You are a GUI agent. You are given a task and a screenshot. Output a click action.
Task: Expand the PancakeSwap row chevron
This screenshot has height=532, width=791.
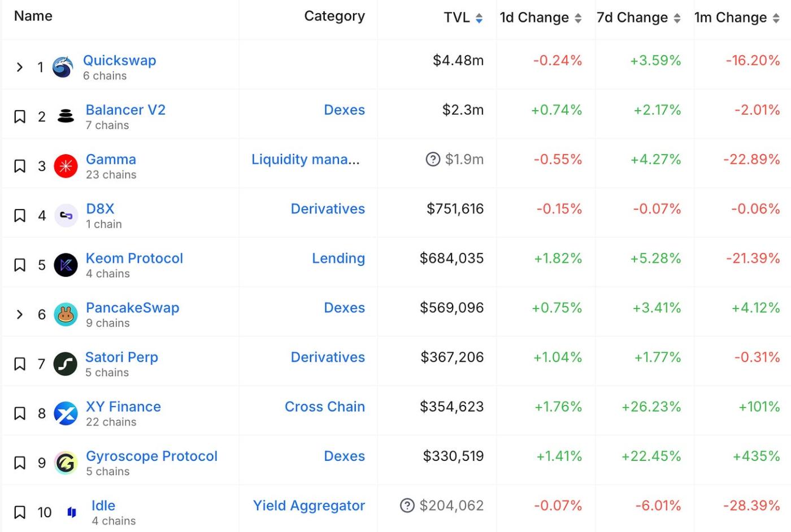coord(20,315)
